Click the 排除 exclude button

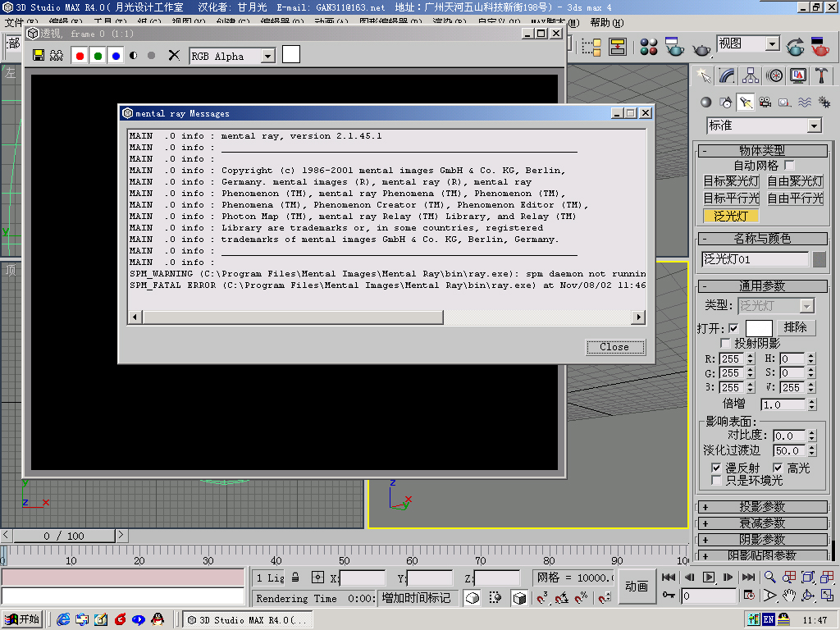tap(796, 327)
